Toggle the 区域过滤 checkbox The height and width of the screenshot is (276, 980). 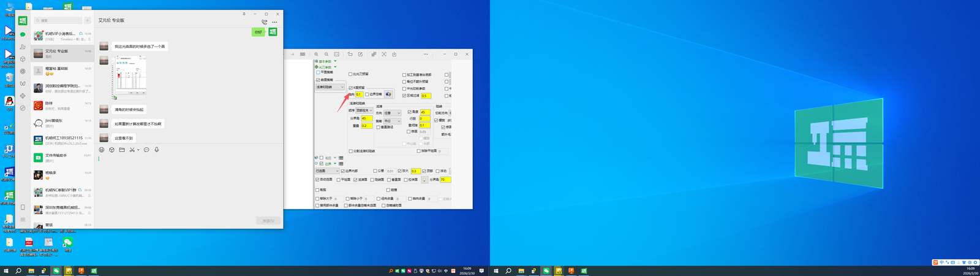404,96
